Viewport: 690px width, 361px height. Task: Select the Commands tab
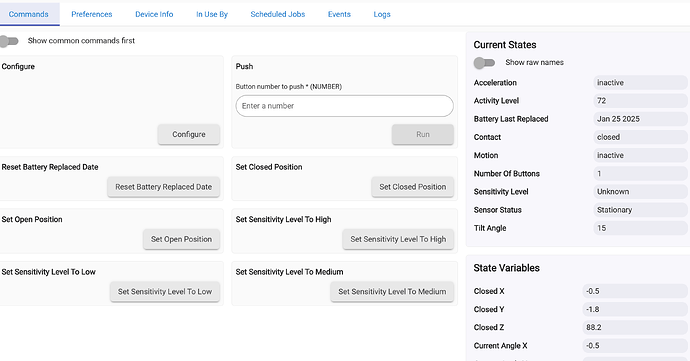point(29,14)
